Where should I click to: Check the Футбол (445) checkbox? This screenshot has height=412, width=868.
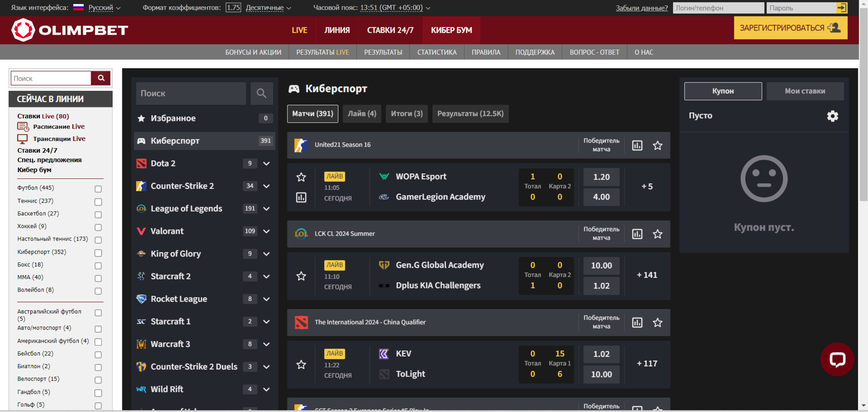point(98,189)
